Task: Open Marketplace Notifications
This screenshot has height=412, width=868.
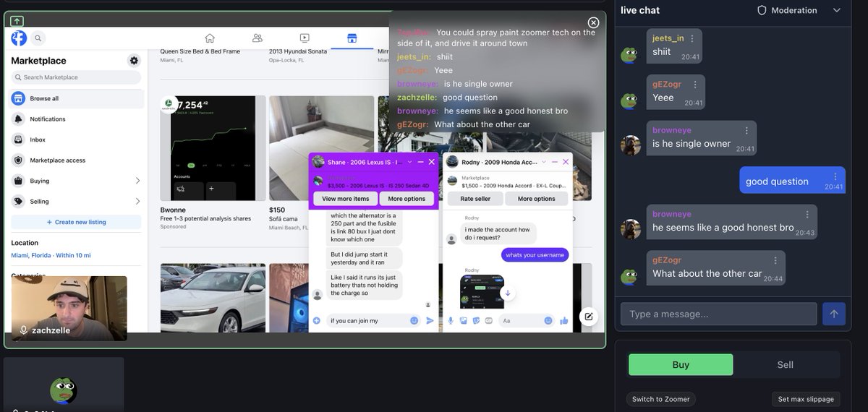Action: [x=76, y=119]
